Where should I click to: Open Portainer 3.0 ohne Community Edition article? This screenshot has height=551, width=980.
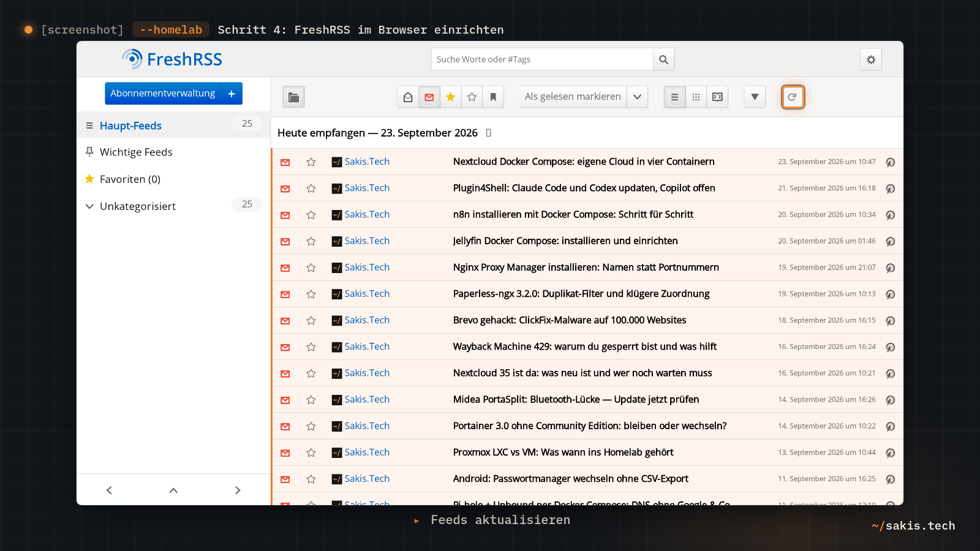[x=590, y=425]
